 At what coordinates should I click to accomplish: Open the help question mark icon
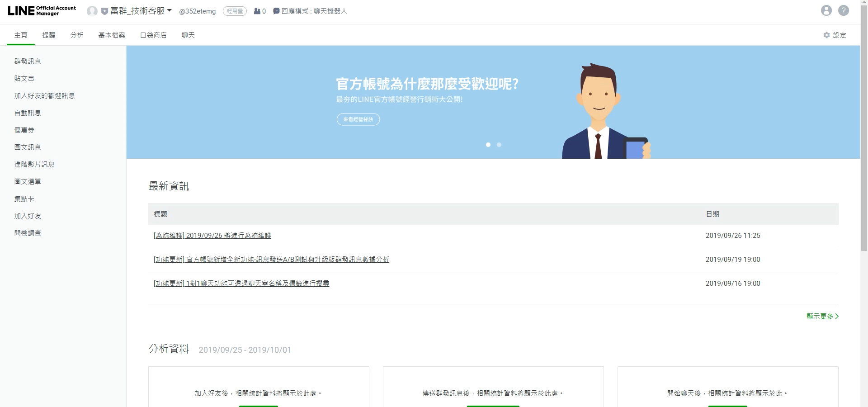coord(844,10)
